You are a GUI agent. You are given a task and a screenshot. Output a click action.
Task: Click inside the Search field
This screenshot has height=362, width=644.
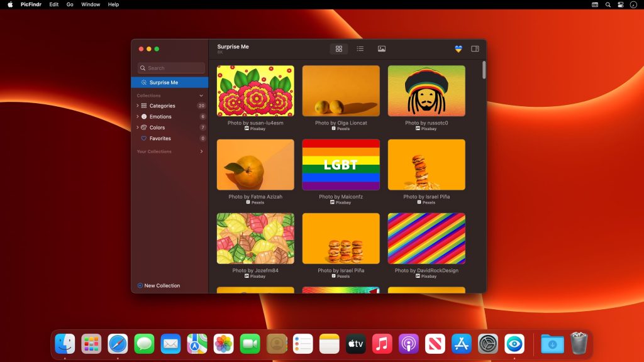170,68
